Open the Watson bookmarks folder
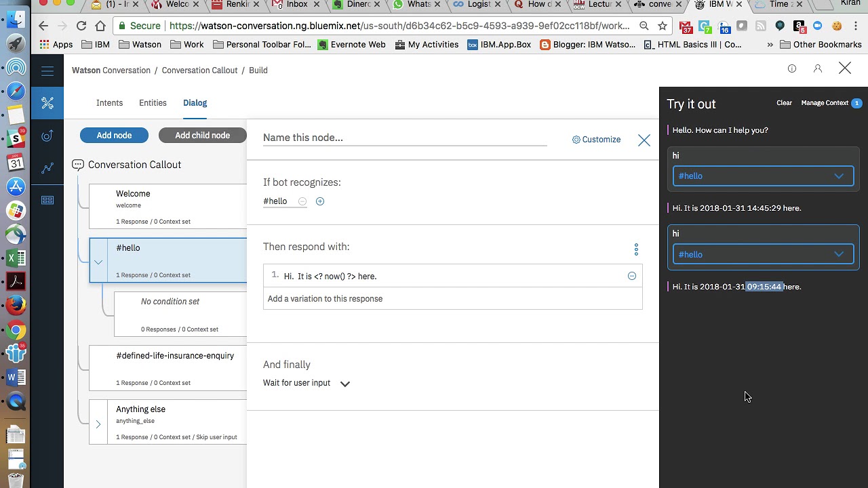 140,45
